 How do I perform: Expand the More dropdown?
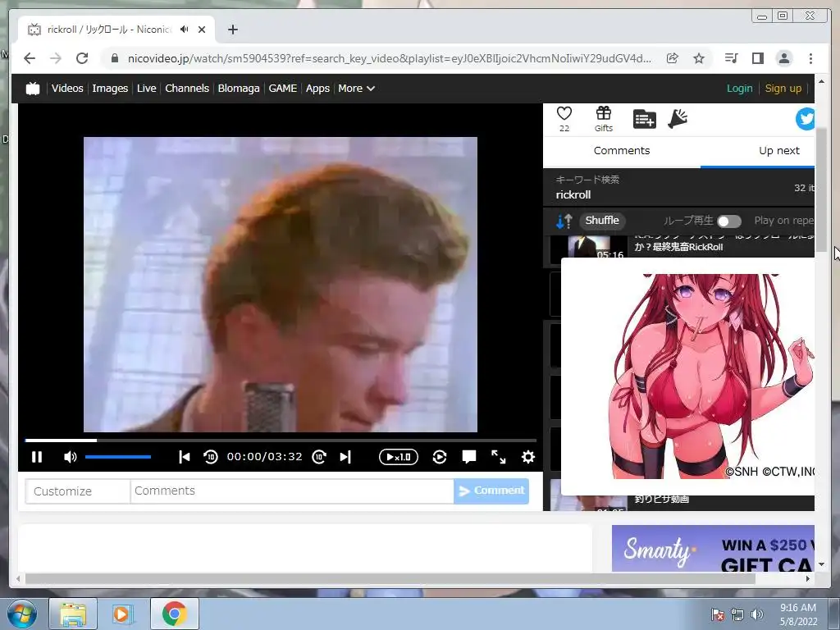356,89
